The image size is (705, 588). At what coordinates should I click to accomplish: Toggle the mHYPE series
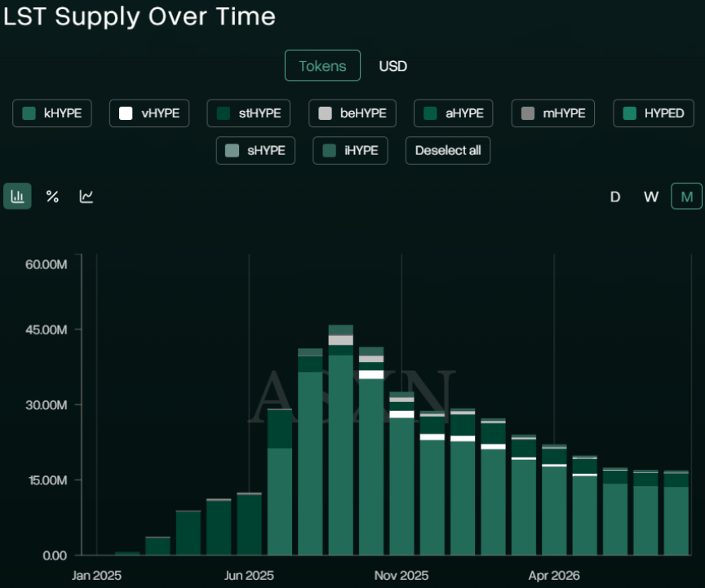553,113
